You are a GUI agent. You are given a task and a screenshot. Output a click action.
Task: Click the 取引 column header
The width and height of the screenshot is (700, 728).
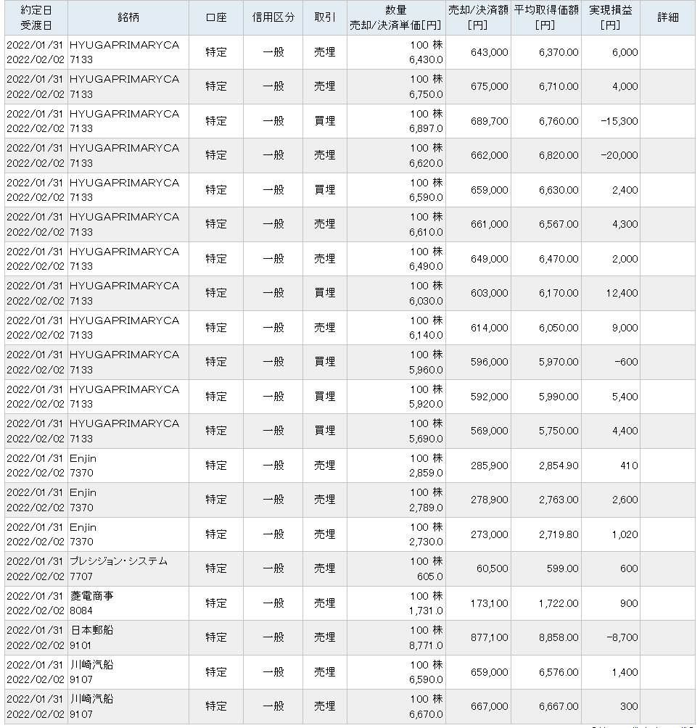325,17
